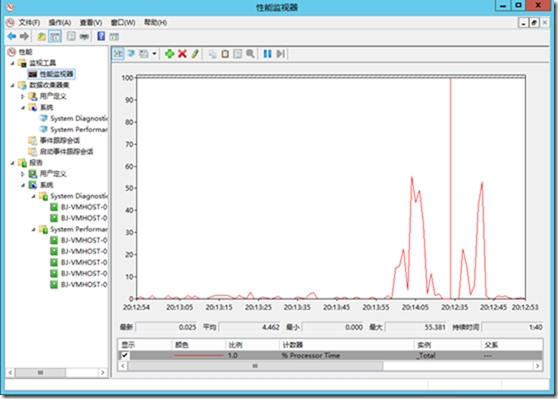Select 启动事件跟踪会话 in the tree
Viewport: 558px width, 399px height.
click(x=67, y=152)
